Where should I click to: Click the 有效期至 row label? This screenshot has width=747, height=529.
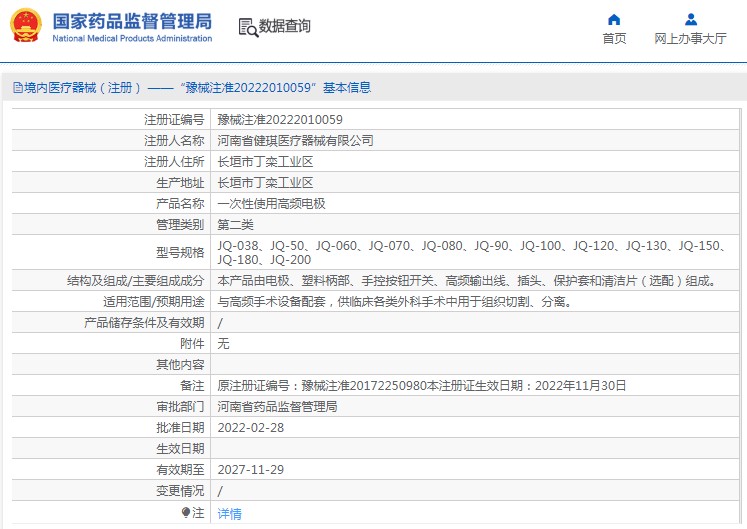tap(181, 469)
